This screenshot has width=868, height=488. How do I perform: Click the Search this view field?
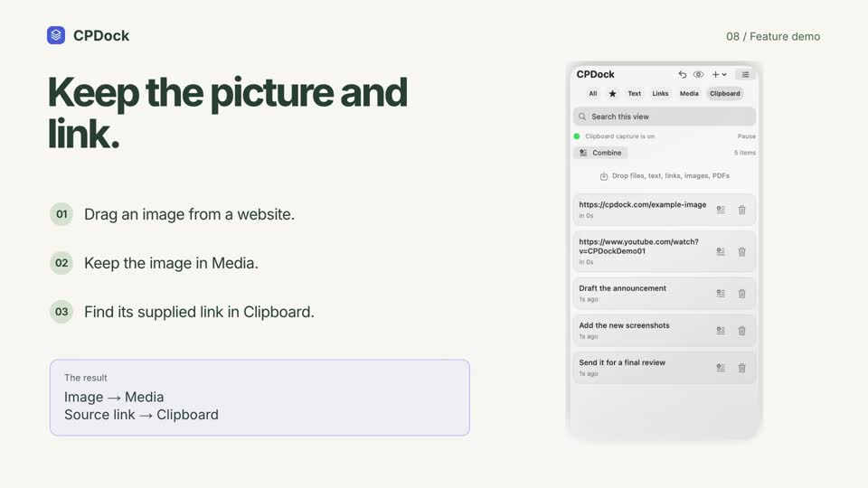(x=665, y=117)
